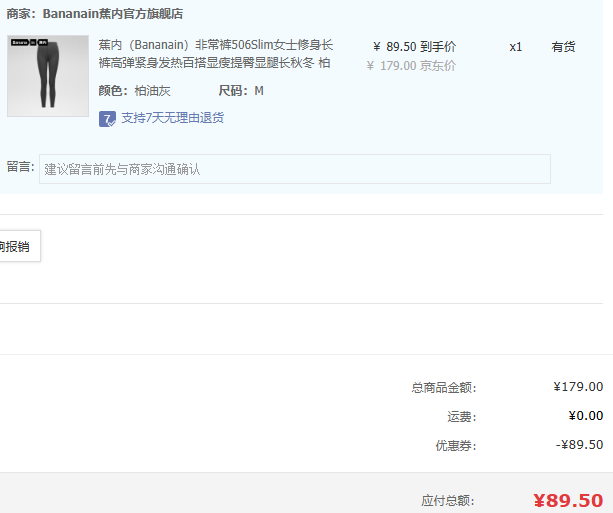The width and height of the screenshot is (613, 513).
Task: Open the leggings product thumbnail image
Action: click(48, 76)
